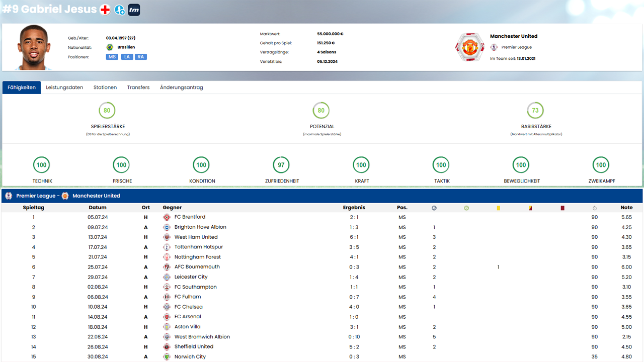Click the red card column icon

[562, 208]
